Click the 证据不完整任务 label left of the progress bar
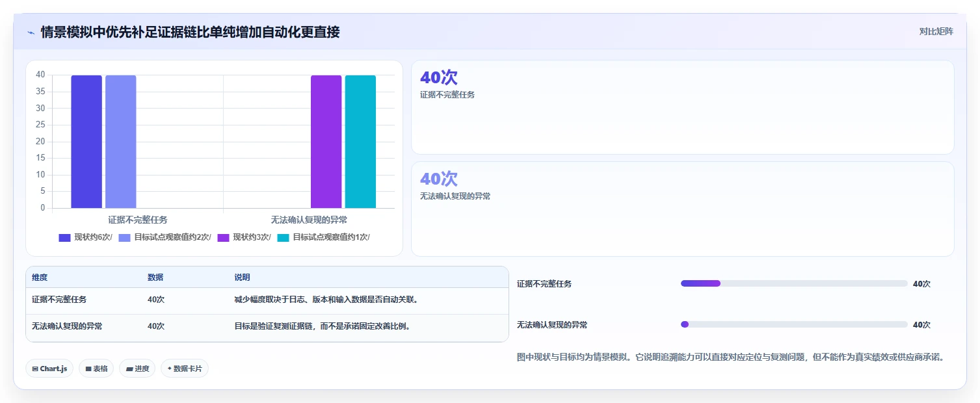The height and width of the screenshot is (403, 980). click(544, 284)
